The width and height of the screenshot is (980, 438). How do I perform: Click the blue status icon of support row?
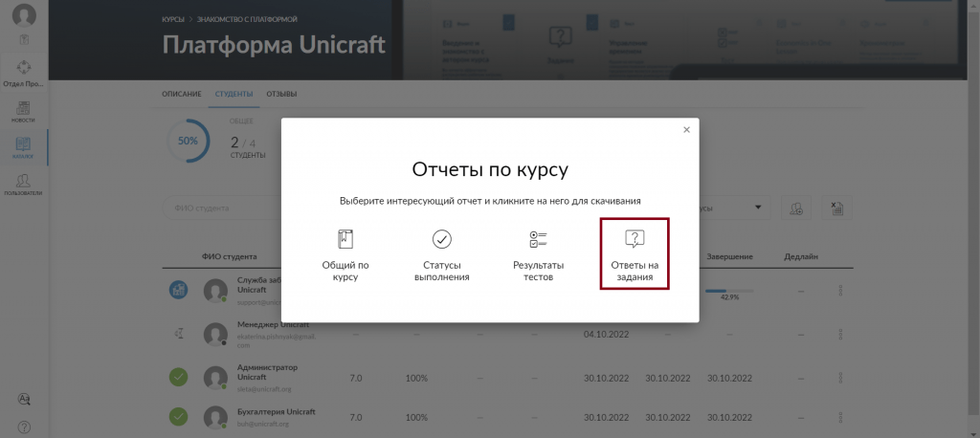click(x=179, y=290)
